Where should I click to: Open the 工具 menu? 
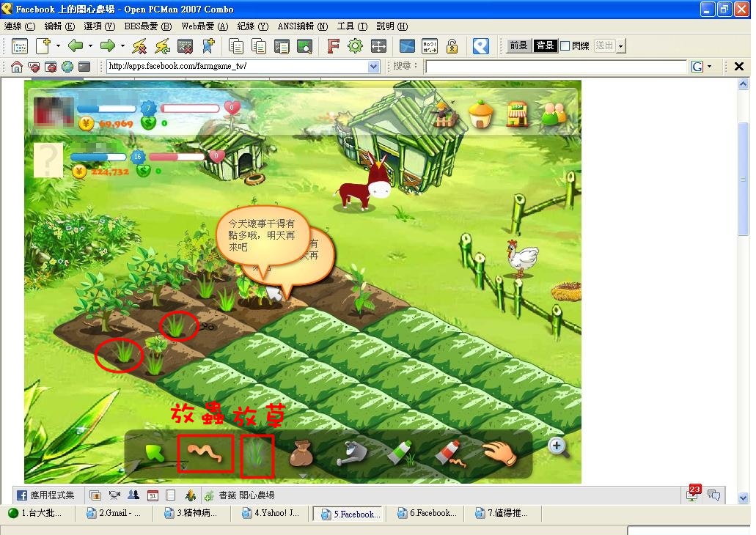(353, 26)
